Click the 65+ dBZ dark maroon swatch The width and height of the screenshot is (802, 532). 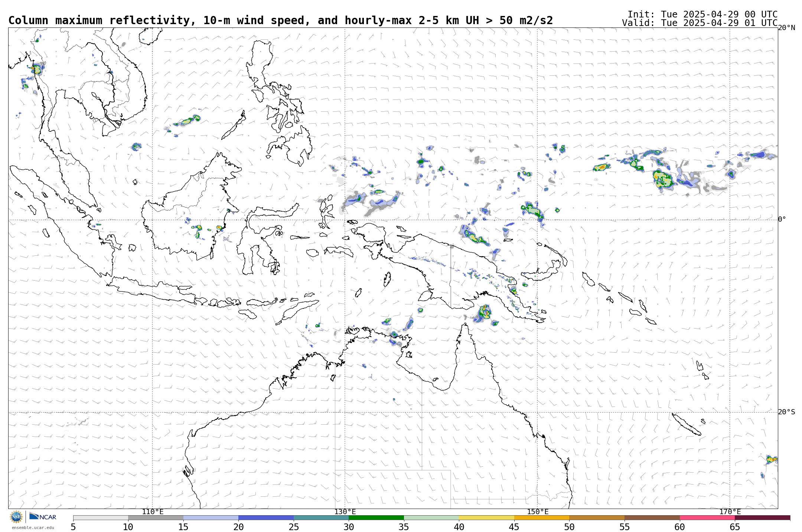(762, 518)
